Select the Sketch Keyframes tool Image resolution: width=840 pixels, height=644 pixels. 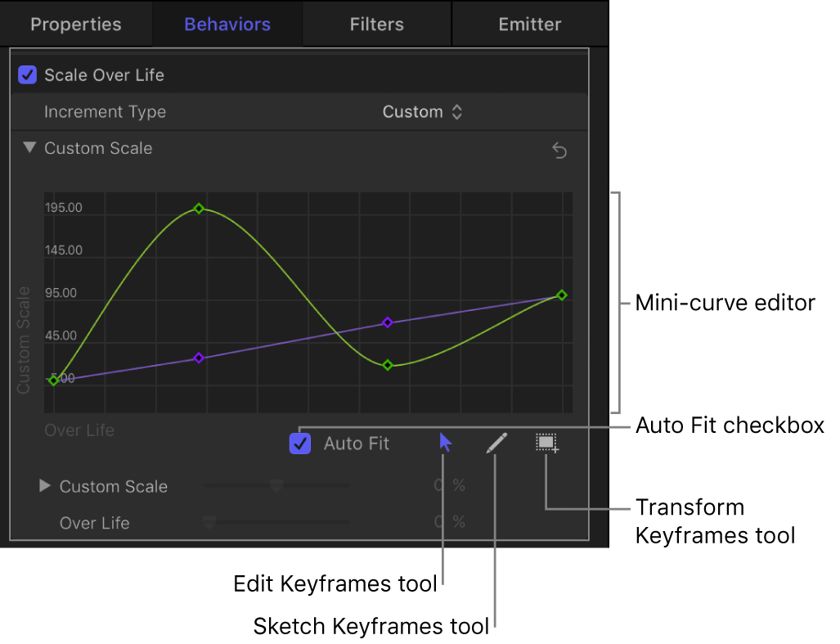(496, 443)
